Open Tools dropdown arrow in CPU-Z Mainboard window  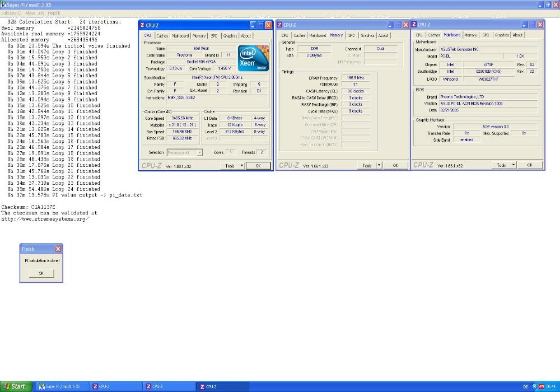(x=514, y=165)
